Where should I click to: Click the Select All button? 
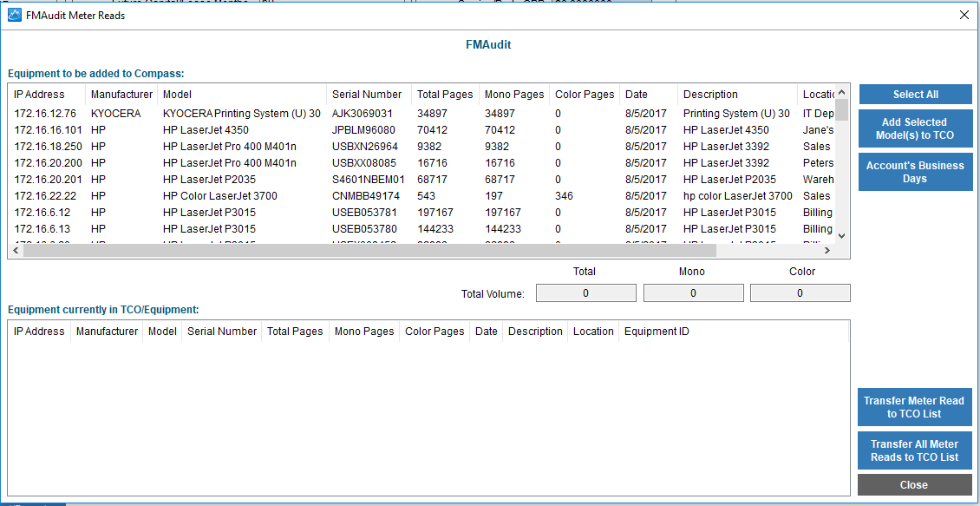[916, 95]
